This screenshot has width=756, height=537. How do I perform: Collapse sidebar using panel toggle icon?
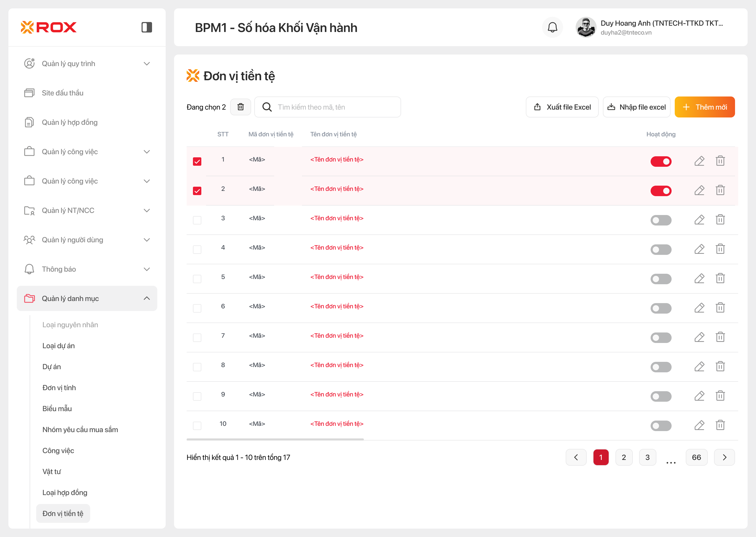pyautogui.click(x=147, y=27)
